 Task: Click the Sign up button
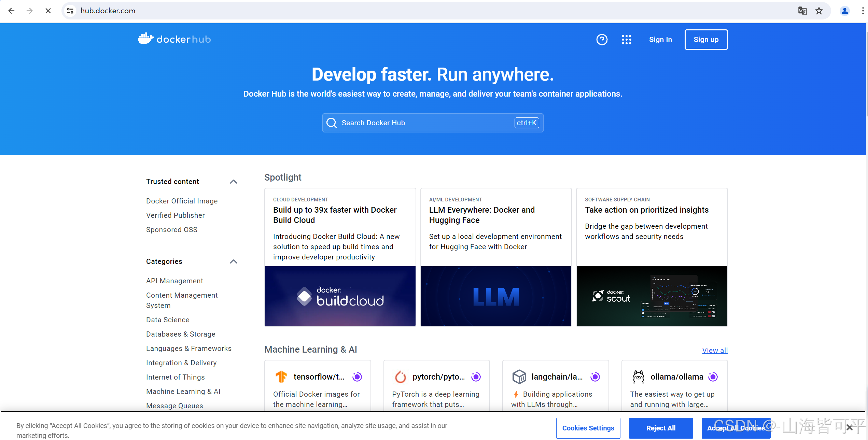[706, 40]
